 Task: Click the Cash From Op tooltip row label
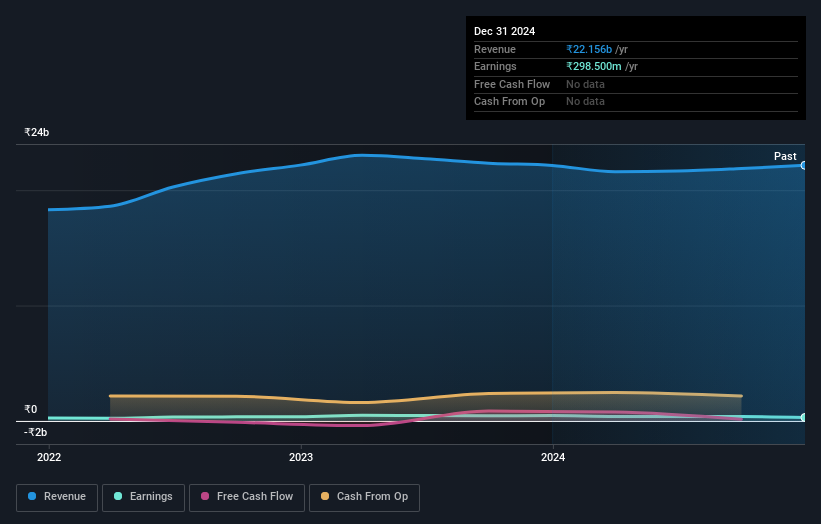(509, 102)
